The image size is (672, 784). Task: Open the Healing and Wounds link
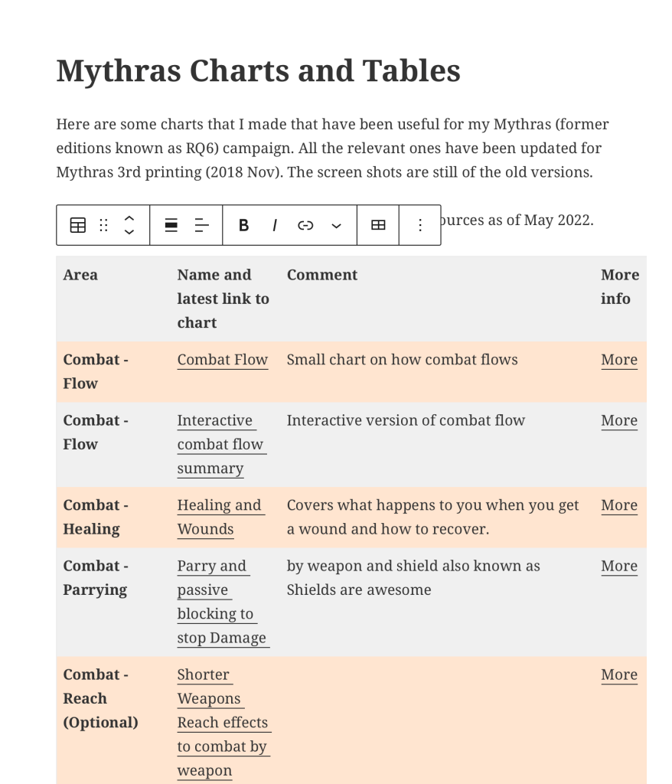(x=219, y=505)
